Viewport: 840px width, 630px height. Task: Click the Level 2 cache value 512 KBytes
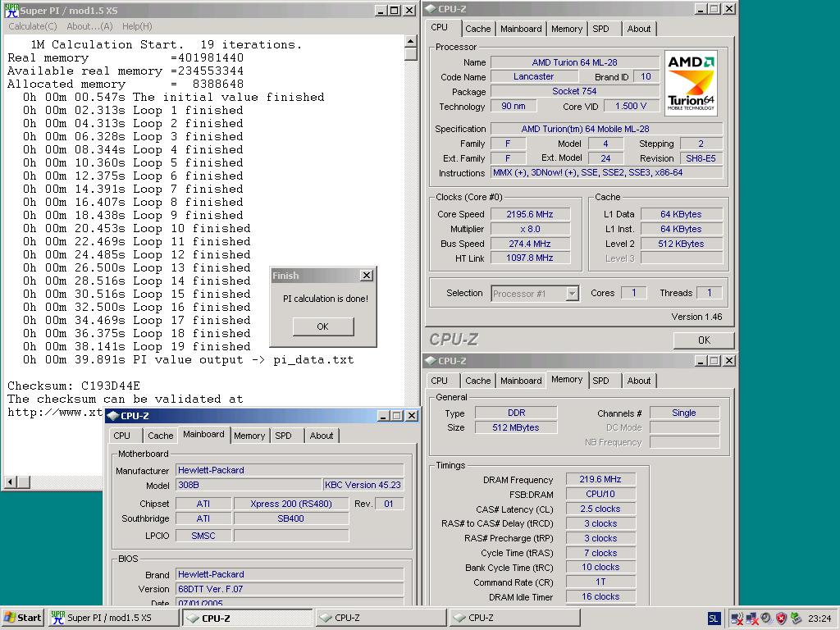(682, 244)
